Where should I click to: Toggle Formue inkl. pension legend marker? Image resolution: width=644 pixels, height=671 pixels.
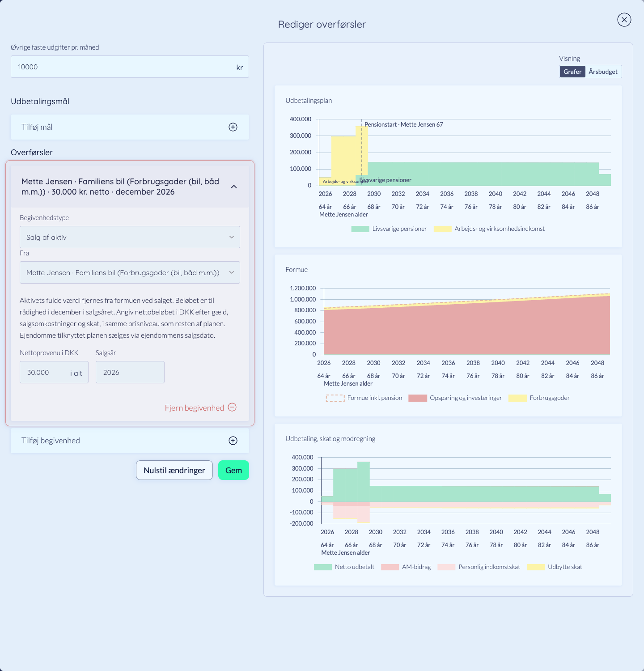(335, 398)
